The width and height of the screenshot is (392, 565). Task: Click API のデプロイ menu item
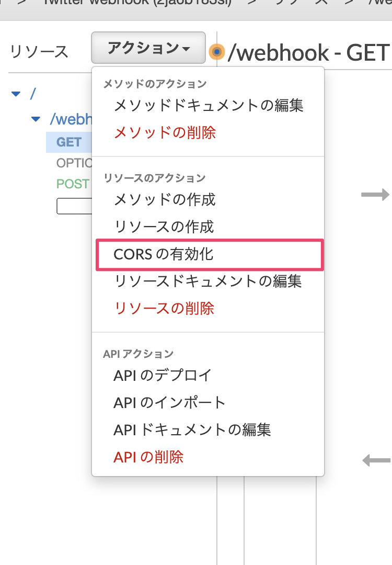(163, 376)
